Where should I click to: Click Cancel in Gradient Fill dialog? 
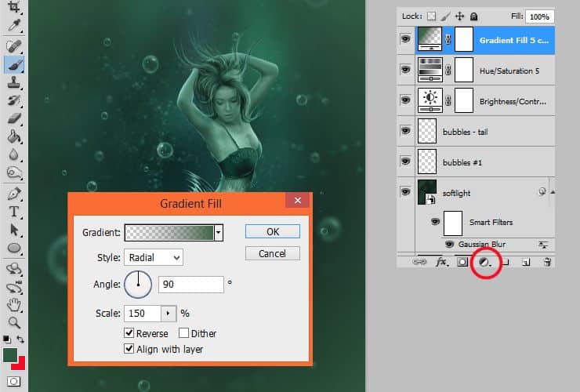pyautogui.click(x=272, y=253)
